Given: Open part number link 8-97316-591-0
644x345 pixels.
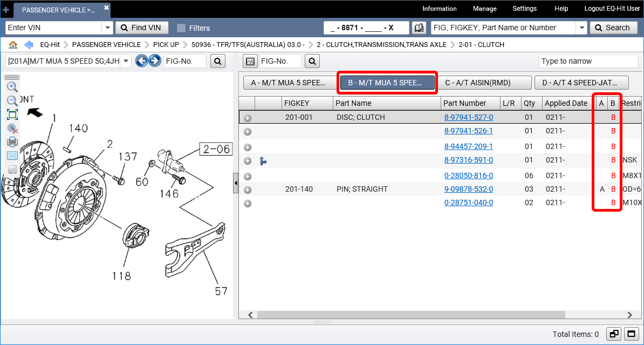Looking at the screenshot, I should (469, 160).
